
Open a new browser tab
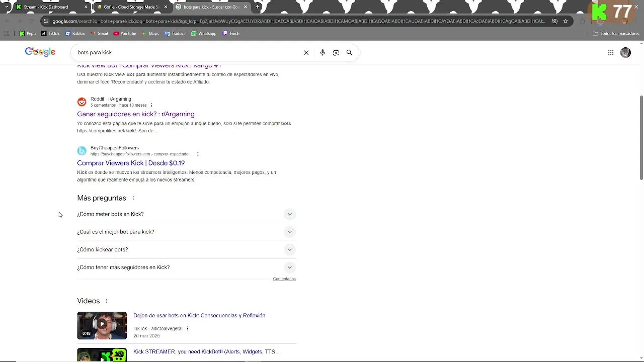pos(258,7)
